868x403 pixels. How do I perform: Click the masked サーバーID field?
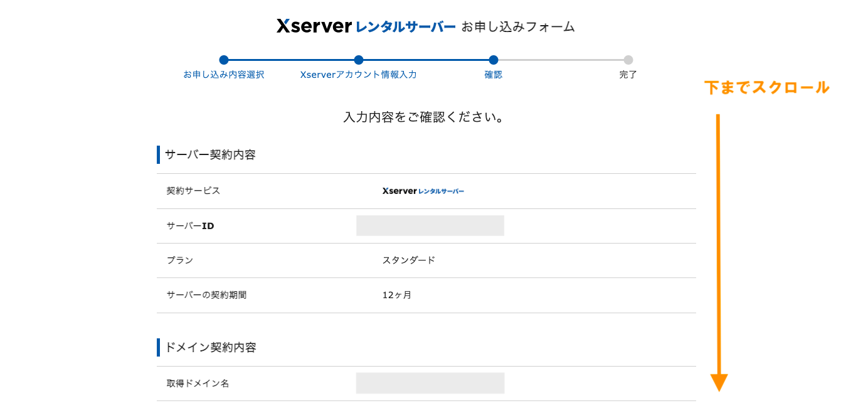[x=430, y=225]
